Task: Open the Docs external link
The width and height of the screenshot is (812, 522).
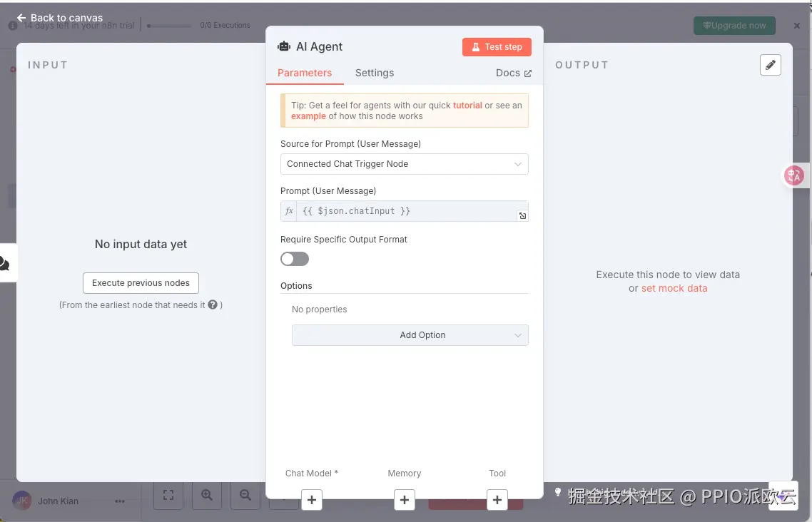Action: point(513,73)
